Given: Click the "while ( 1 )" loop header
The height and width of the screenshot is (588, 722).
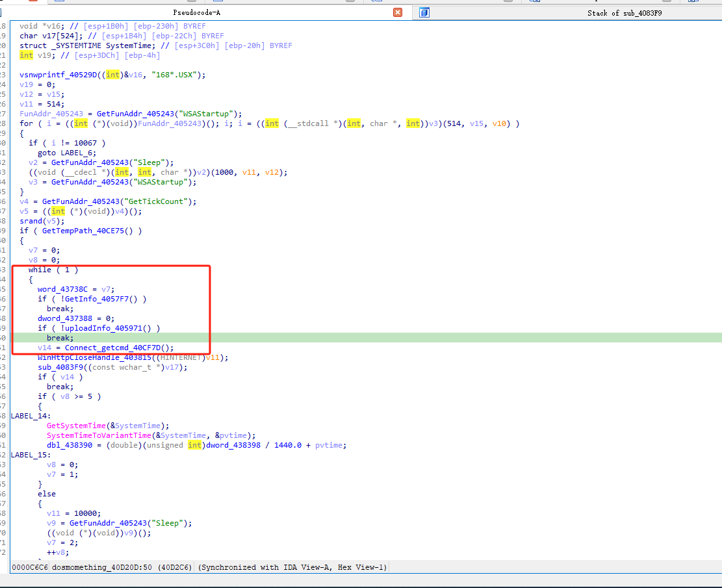Looking at the screenshot, I should (53, 270).
